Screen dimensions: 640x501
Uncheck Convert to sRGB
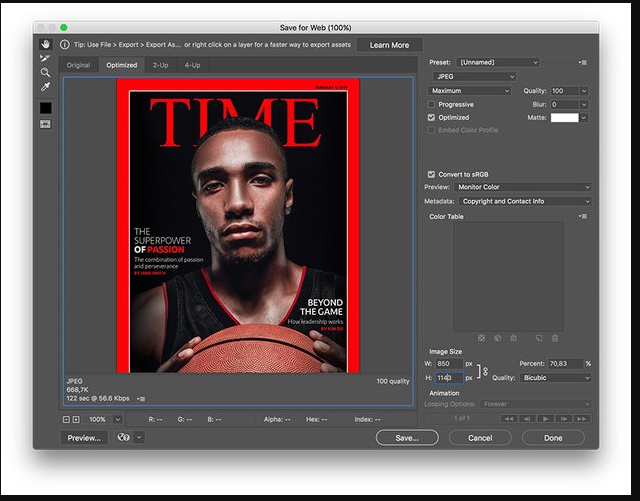(431, 174)
